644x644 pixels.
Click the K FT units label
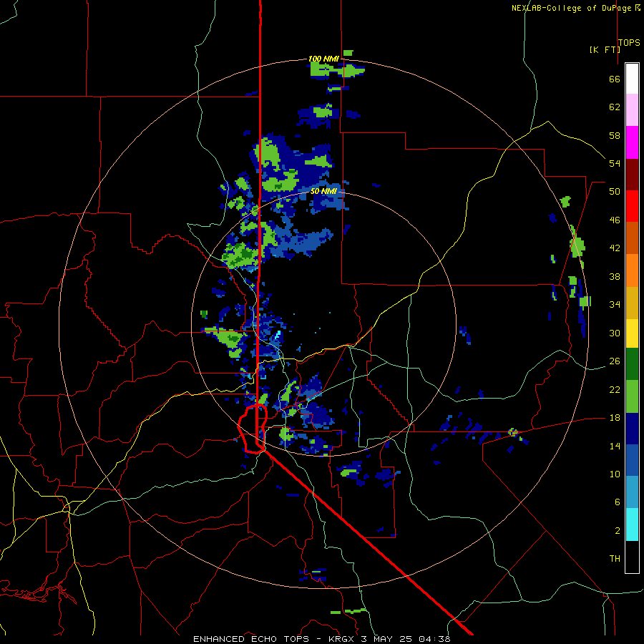tap(605, 49)
